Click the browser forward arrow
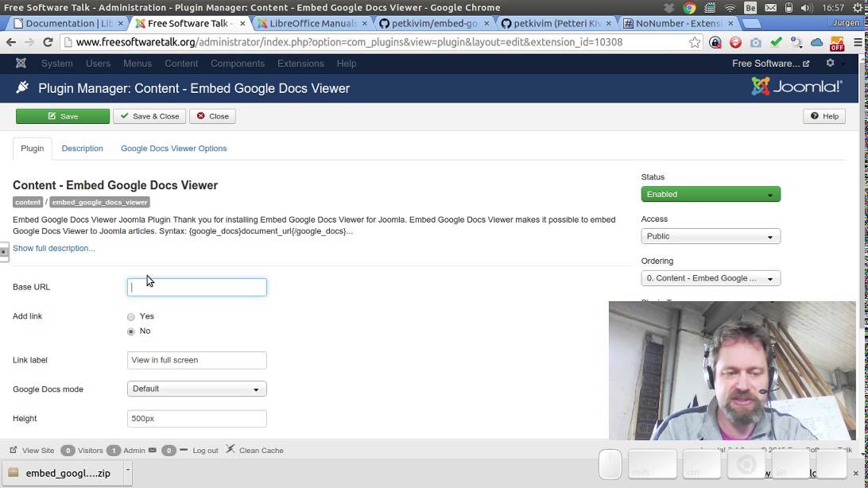868x488 pixels. pos(29,42)
